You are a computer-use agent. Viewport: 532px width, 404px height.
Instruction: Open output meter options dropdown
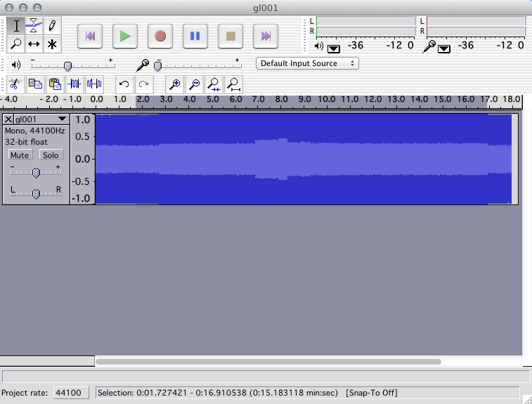click(334, 49)
